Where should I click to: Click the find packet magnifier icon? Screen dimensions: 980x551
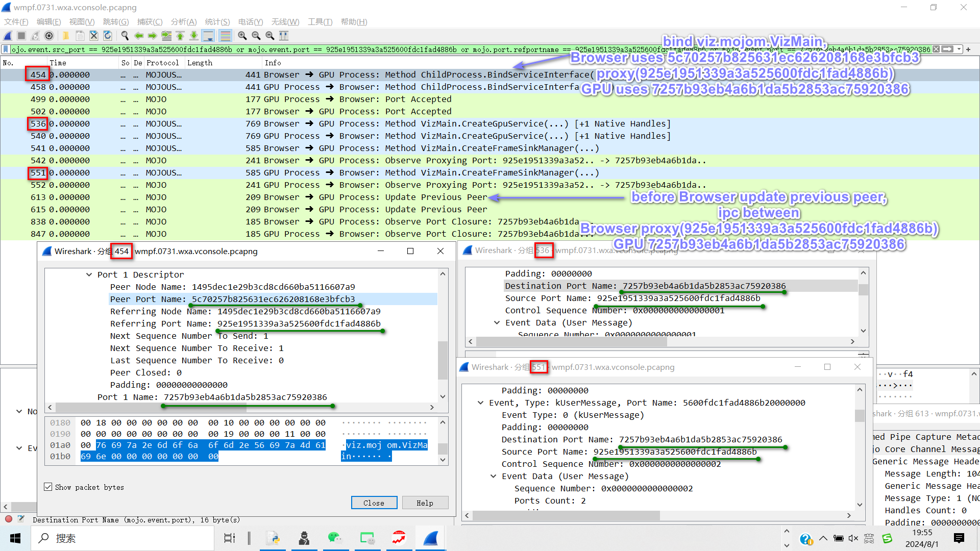pos(125,36)
